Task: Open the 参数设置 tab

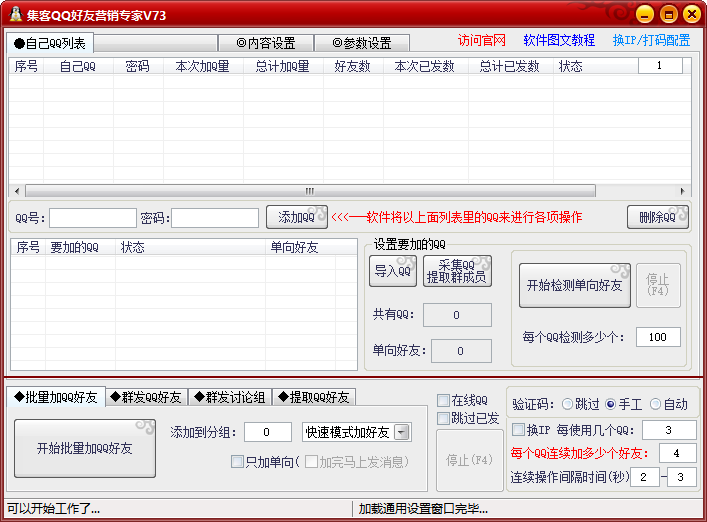Action: click(x=362, y=43)
